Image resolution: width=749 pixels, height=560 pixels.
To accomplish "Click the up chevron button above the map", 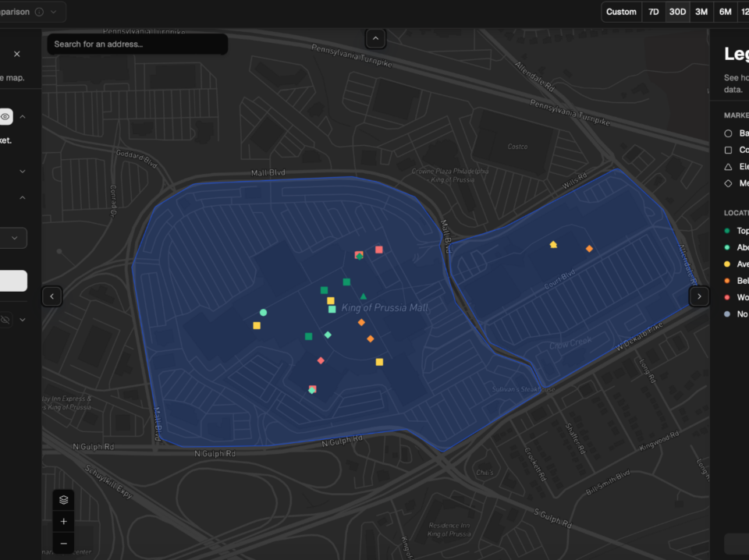I will click(375, 39).
